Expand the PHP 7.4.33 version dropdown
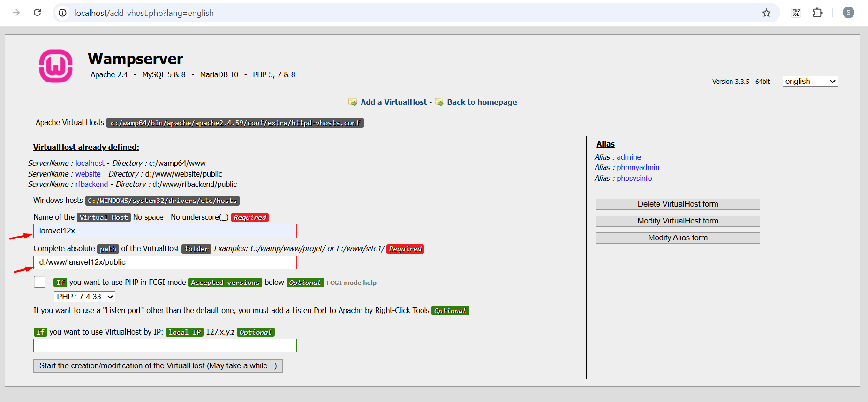Image resolution: width=868 pixels, height=402 pixels. (84, 297)
